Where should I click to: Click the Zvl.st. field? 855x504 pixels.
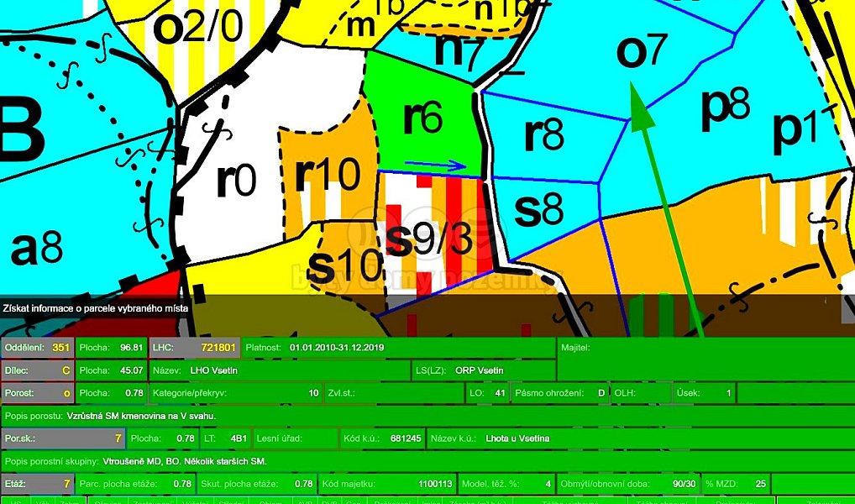pos(394,393)
